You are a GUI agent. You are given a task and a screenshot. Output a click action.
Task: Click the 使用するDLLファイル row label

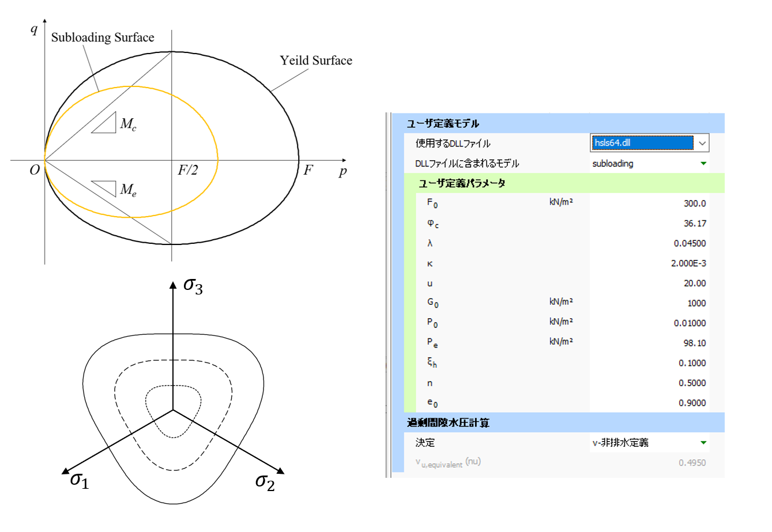pos(453,144)
